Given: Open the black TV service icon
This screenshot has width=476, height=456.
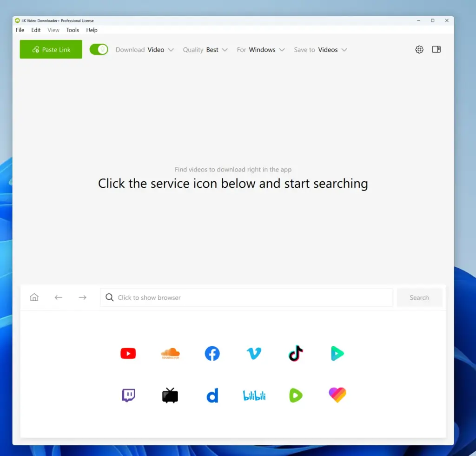Looking at the screenshot, I should pos(170,395).
